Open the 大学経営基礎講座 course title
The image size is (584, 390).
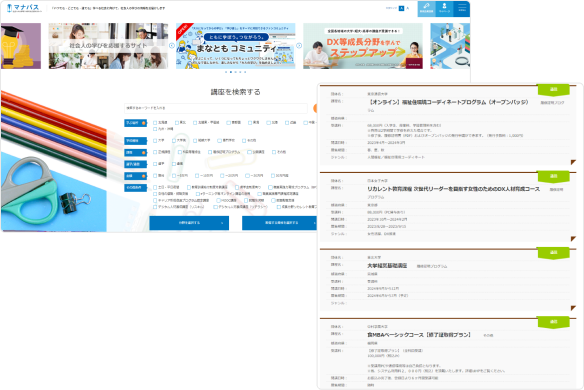point(387,266)
